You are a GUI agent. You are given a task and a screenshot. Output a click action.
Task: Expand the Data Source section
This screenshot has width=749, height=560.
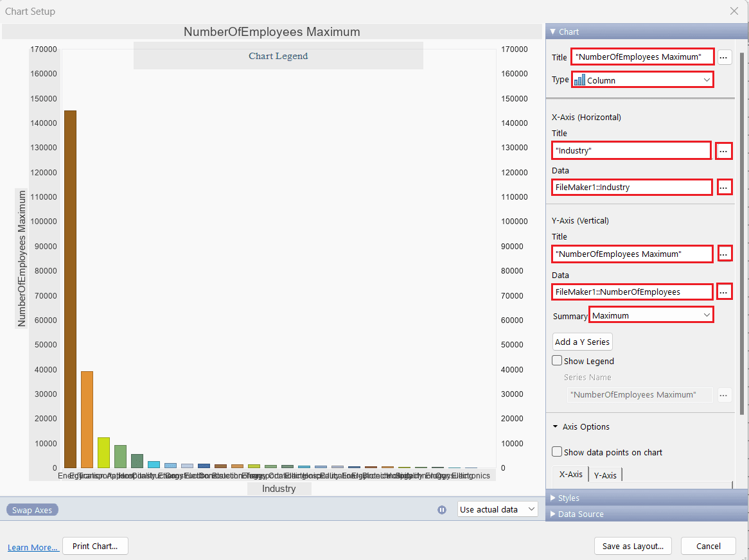point(576,514)
